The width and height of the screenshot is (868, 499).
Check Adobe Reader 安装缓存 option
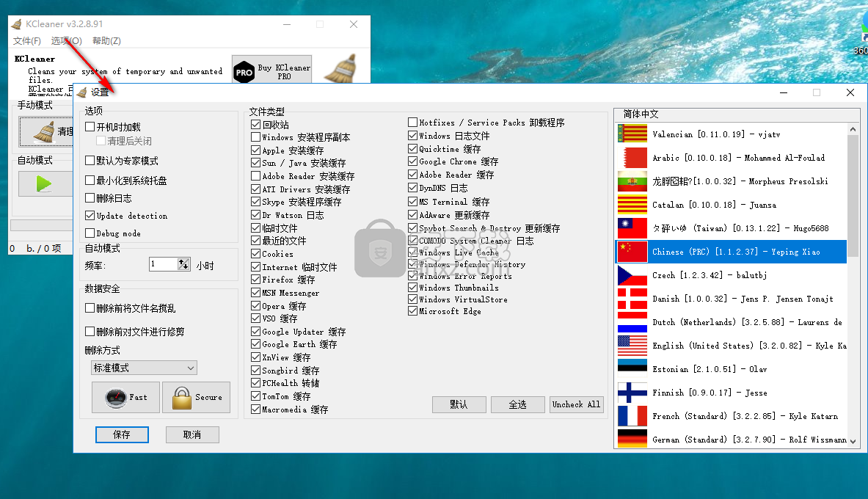click(x=256, y=175)
